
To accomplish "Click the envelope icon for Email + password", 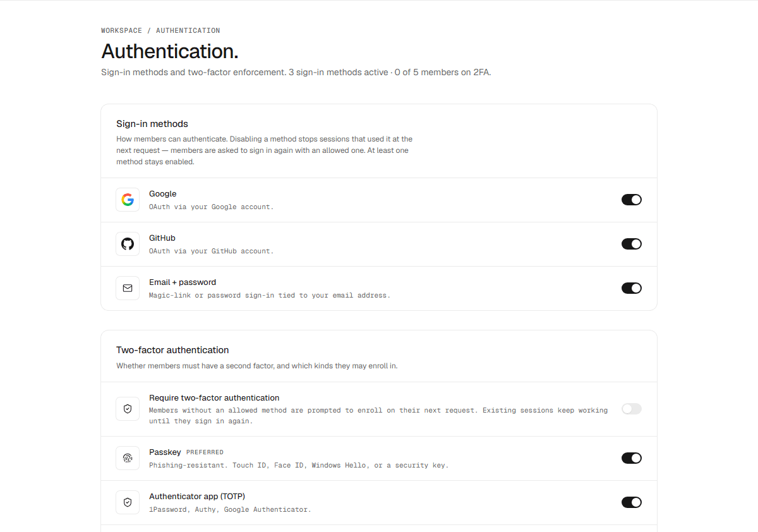I will point(128,288).
